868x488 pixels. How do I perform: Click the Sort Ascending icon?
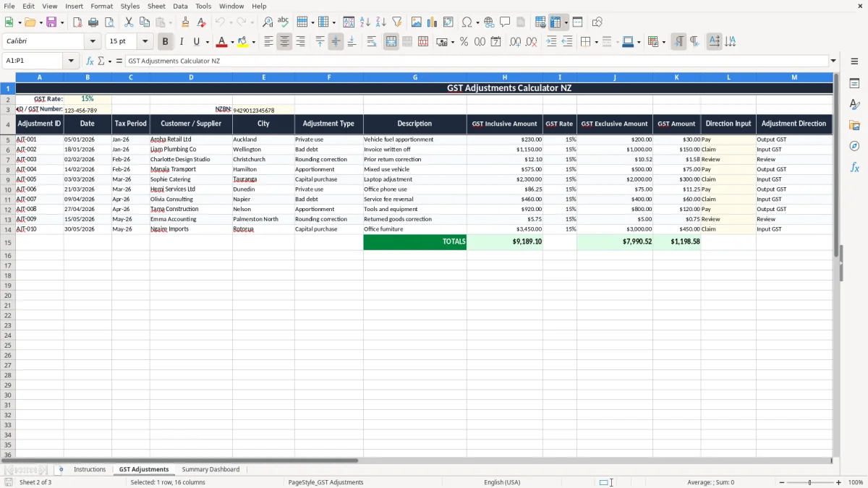coord(365,22)
